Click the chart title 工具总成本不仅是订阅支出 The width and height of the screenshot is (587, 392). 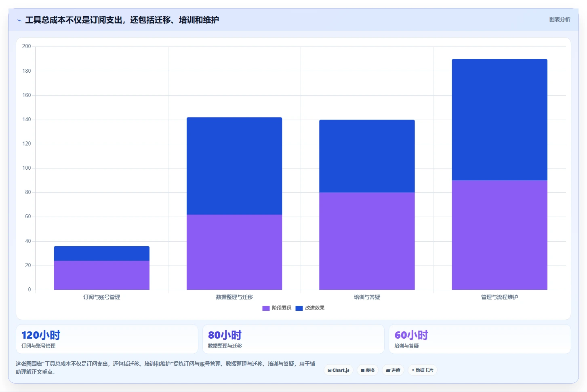point(122,20)
